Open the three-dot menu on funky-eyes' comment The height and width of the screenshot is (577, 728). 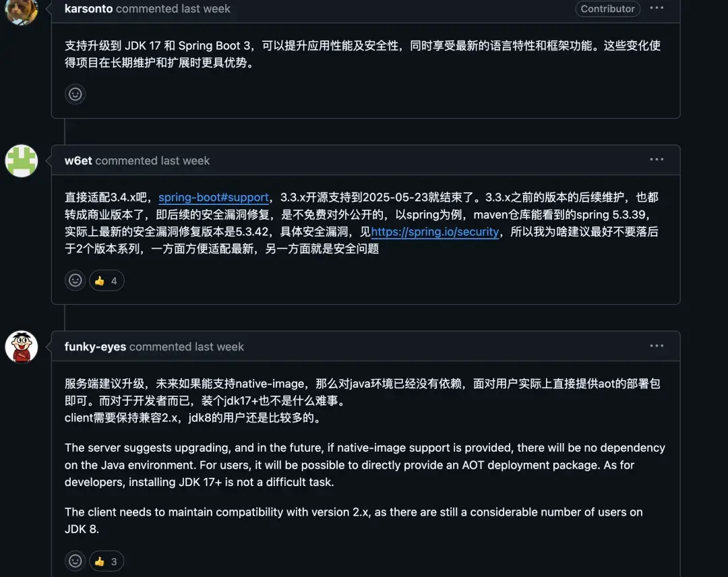[x=657, y=345]
